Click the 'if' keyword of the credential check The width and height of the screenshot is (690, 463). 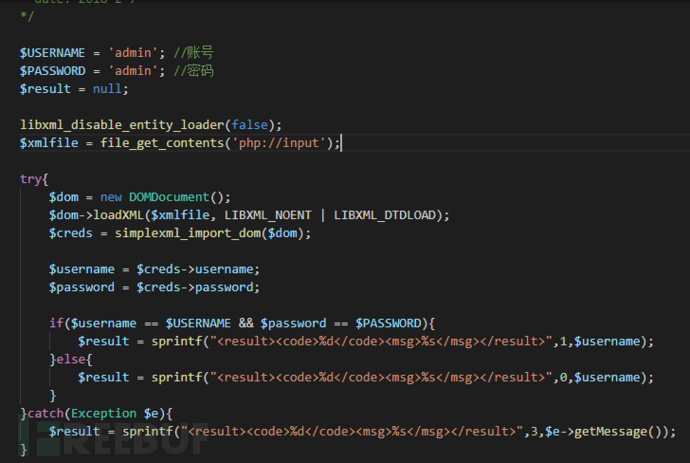[x=56, y=323]
